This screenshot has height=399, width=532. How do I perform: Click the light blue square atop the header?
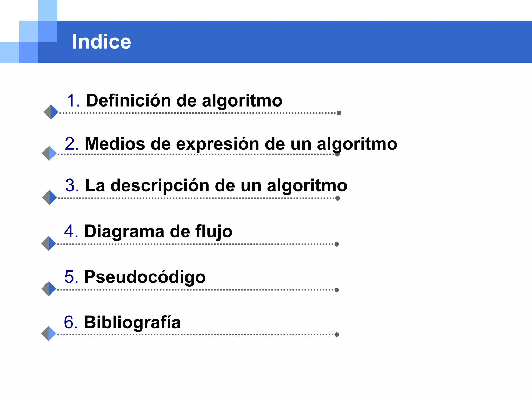coord(48,10)
